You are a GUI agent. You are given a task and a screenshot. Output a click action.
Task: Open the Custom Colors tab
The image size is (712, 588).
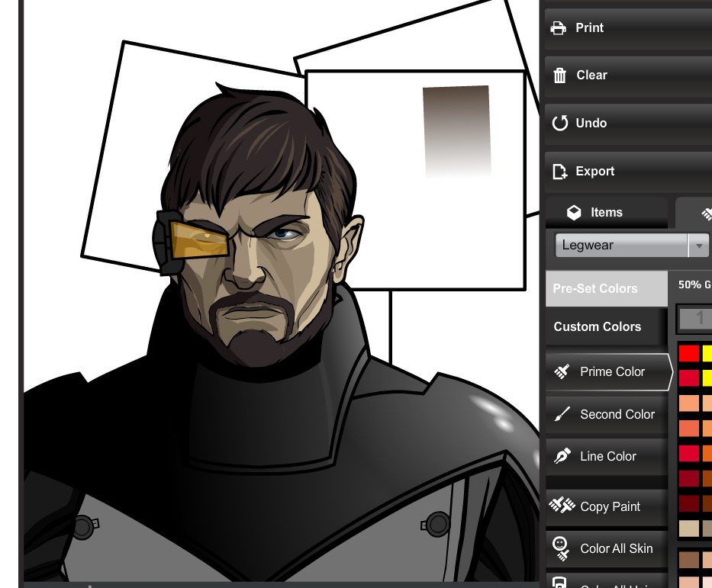click(598, 327)
